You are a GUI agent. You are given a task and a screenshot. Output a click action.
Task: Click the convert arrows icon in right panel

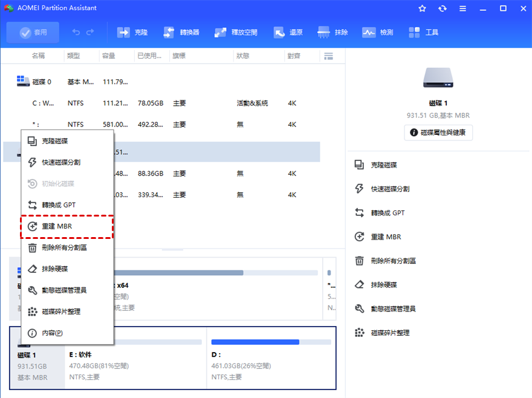click(x=359, y=213)
